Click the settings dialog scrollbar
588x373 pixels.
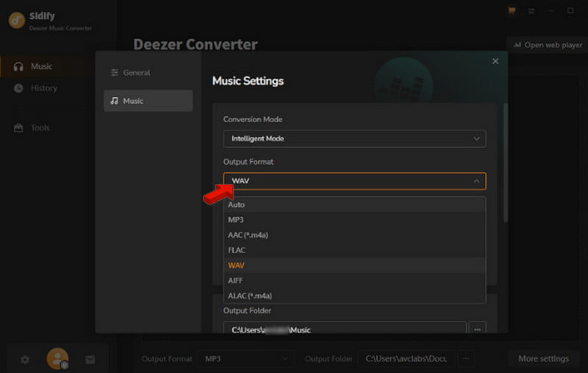[x=506, y=163]
